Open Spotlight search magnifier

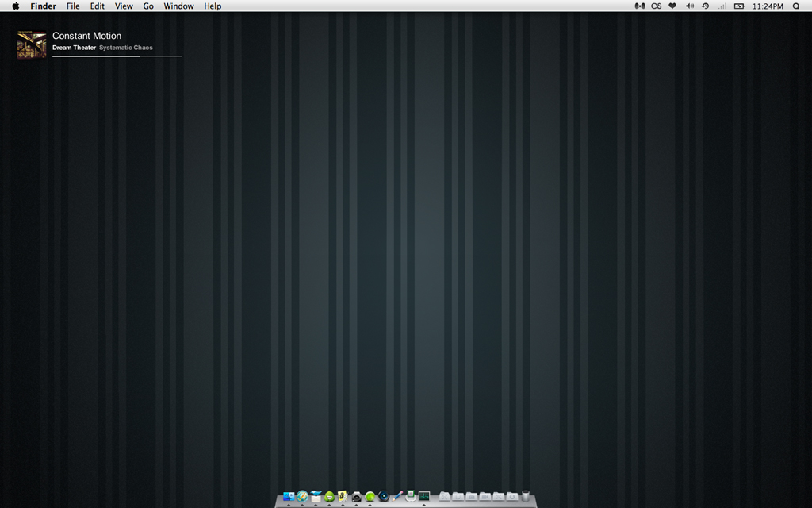coord(796,6)
